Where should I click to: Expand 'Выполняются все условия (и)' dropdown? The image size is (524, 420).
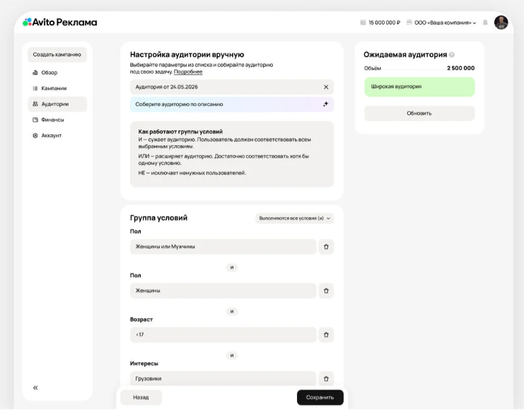pos(294,218)
